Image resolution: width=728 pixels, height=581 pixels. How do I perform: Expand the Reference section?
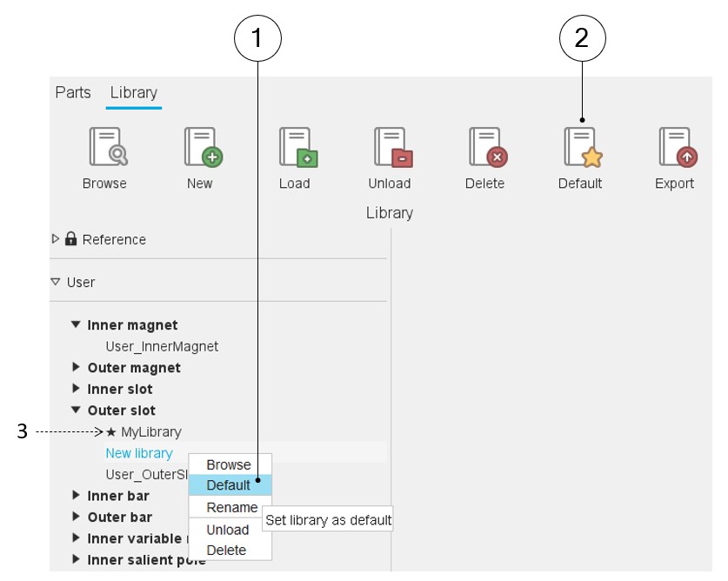coord(57,238)
